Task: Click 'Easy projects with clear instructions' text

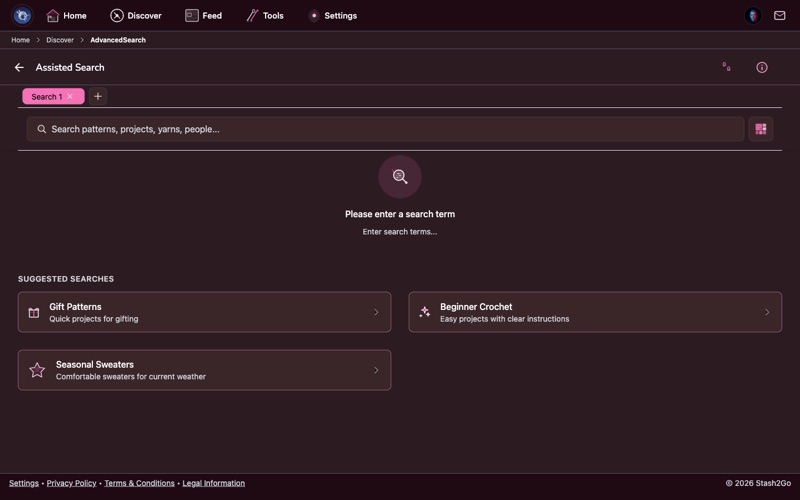Action: (x=505, y=319)
